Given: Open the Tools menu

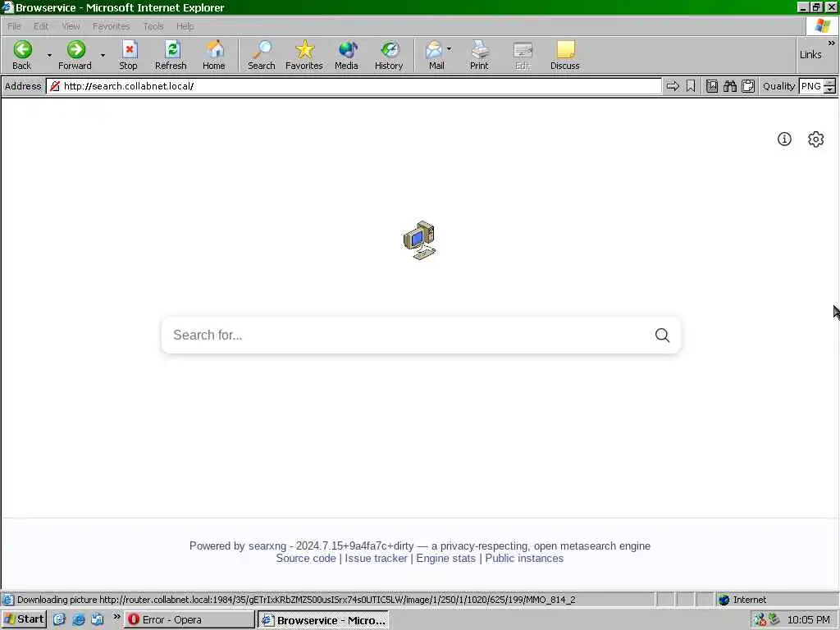Looking at the screenshot, I should pos(153,26).
